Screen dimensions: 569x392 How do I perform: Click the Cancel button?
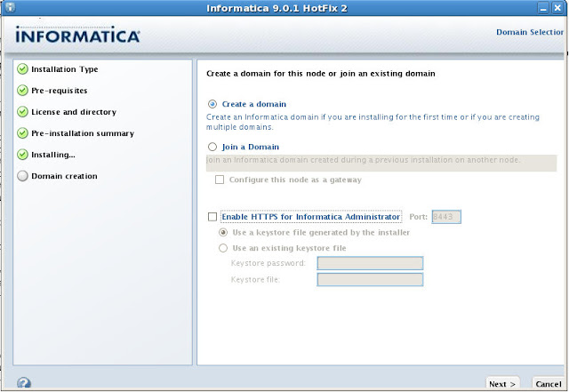pos(549,384)
